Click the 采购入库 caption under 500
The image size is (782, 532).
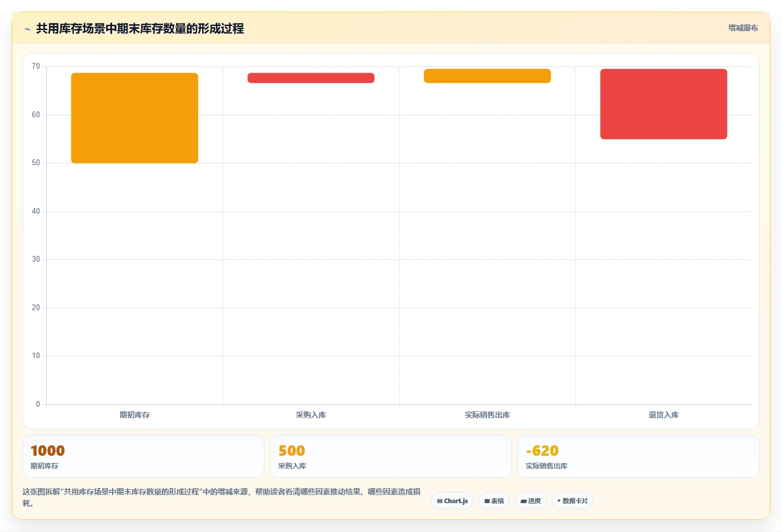click(x=292, y=466)
